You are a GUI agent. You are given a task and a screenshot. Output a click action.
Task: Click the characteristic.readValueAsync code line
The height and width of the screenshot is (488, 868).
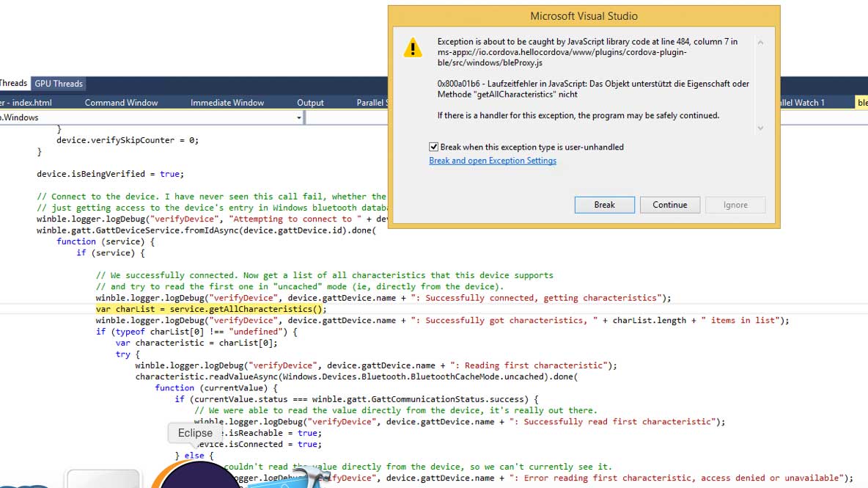(356, 376)
